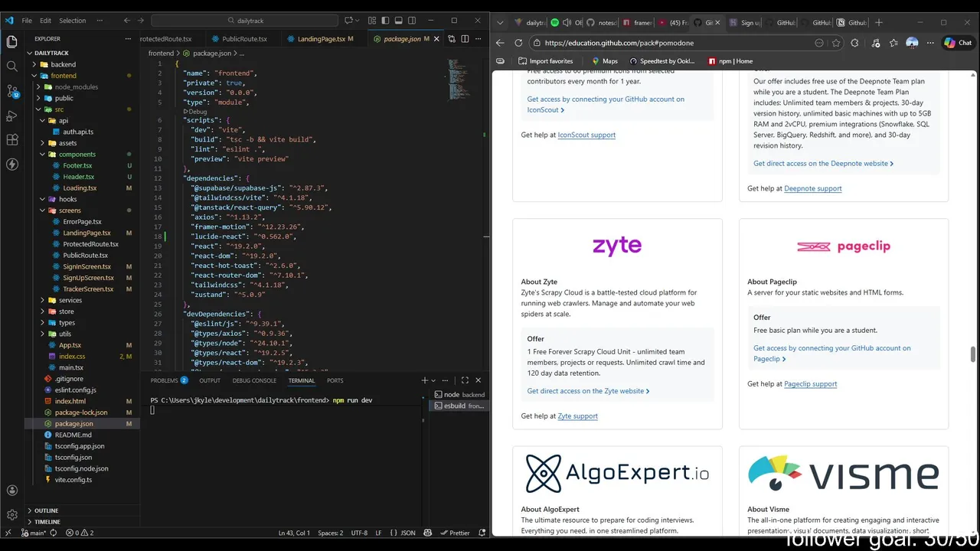Open browser Extensions puzzle icon

click(x=854, y=43)
